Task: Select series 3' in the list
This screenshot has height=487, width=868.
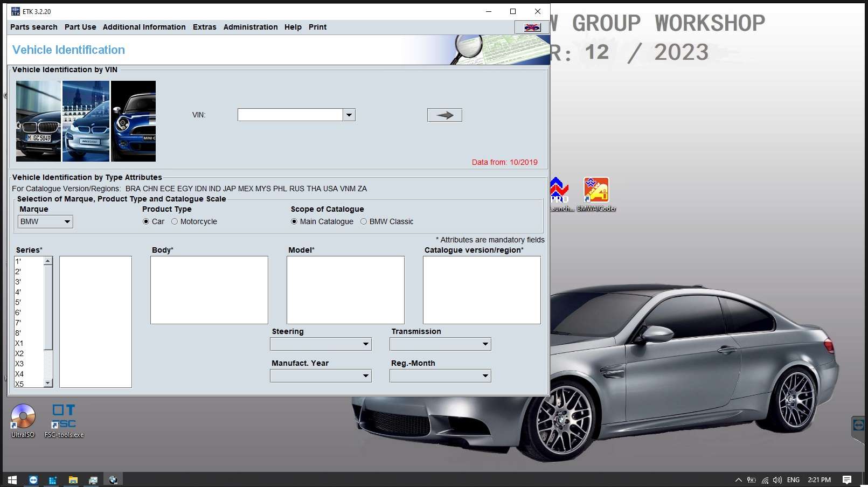Action: pyautogui.click(x=29, y=282)
